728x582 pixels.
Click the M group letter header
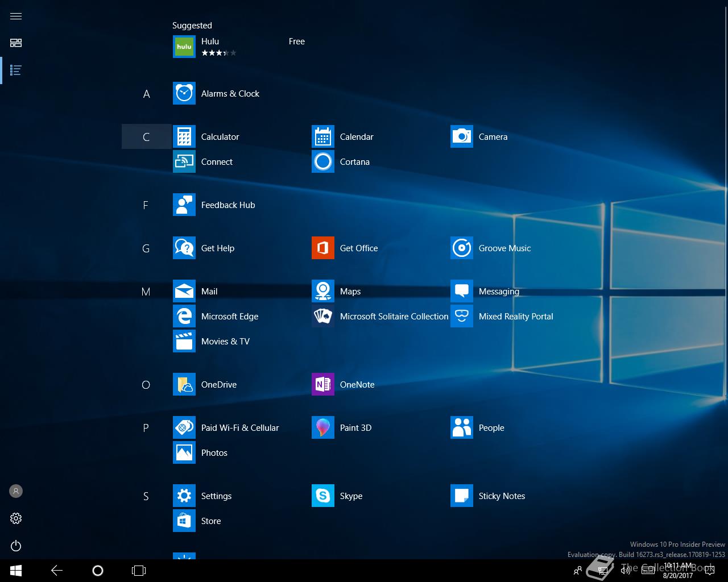click(146, 292)
